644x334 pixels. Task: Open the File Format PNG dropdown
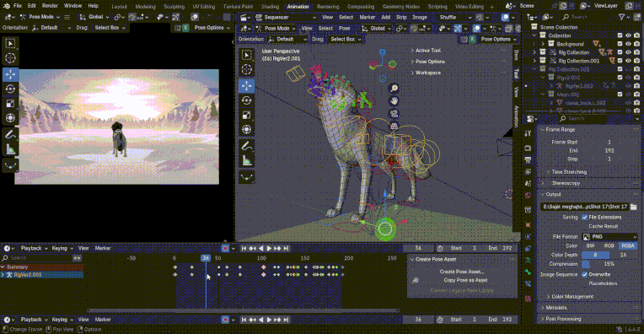click(609, 237)
